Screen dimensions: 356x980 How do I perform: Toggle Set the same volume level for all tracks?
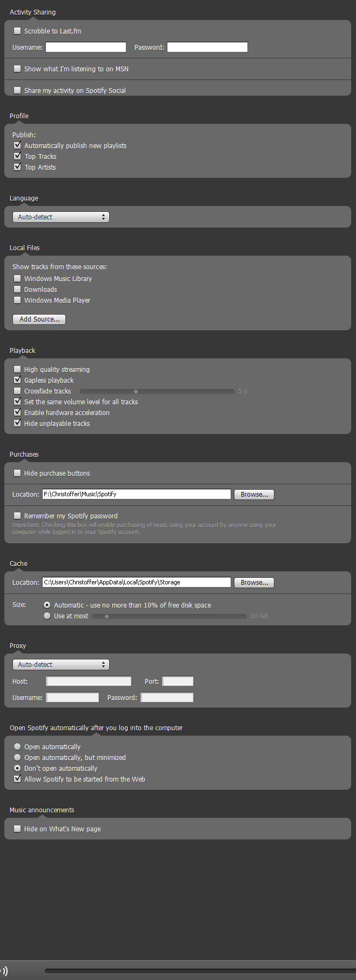pos(17,402)
